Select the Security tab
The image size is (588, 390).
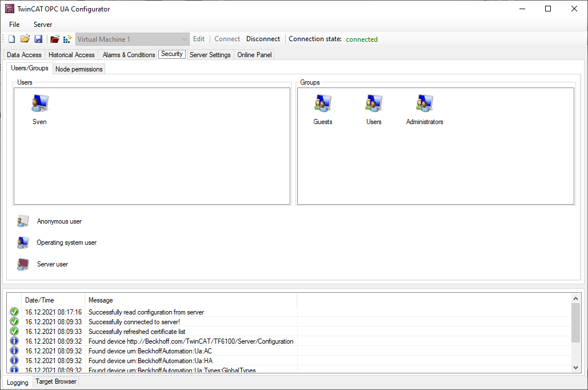tap(172, 54)
